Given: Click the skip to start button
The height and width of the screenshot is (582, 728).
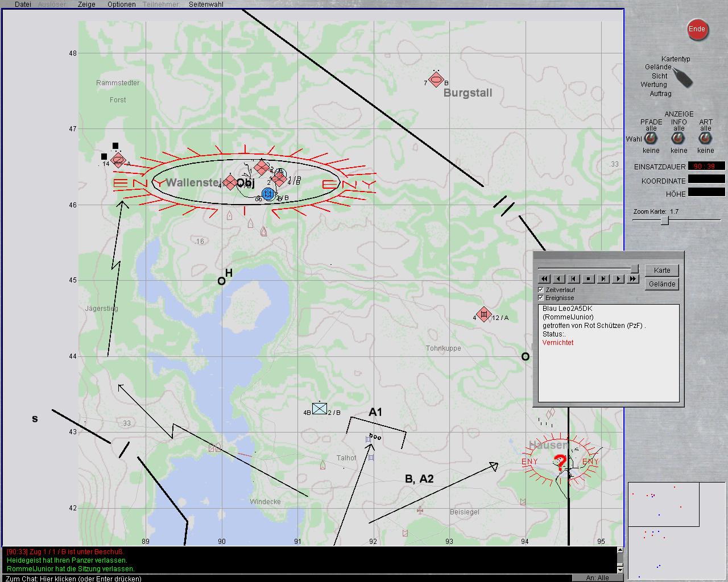Looking at the screenshot, I should [x=574, y=278].
